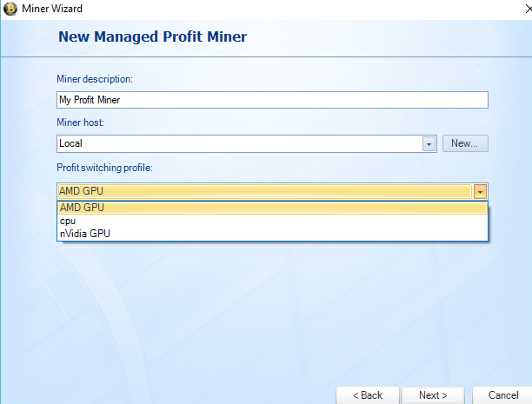
Task: Proceed with the Next button
Action: click(433, 395)
